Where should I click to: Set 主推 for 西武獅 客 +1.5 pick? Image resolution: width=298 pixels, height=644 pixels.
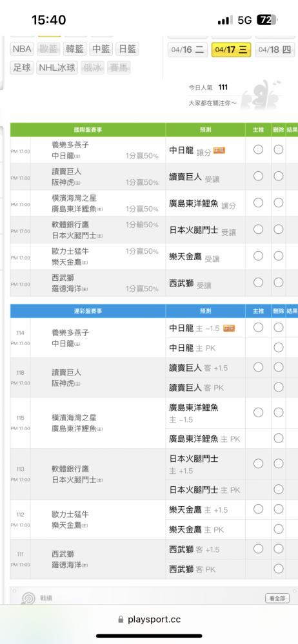tap(258, 549)
